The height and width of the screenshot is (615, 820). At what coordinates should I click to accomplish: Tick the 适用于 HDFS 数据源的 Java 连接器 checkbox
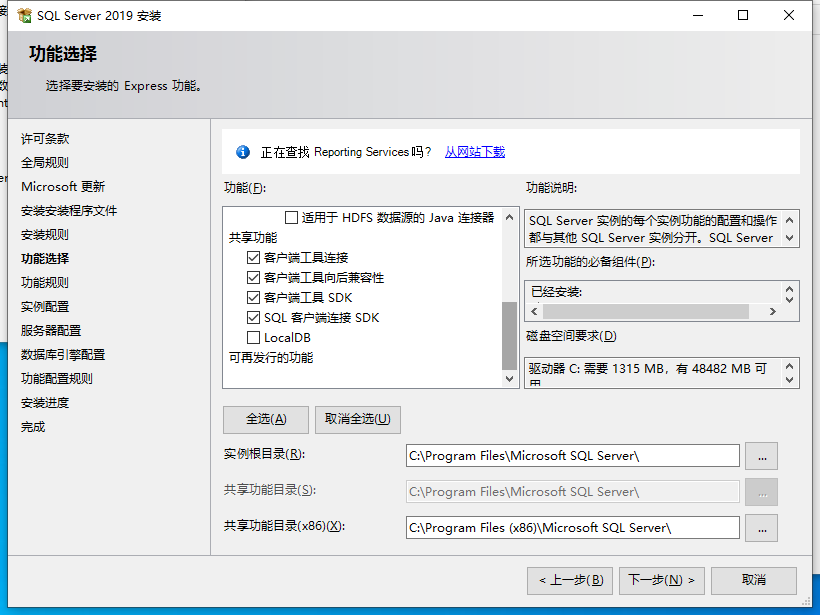tap(291, 217)
